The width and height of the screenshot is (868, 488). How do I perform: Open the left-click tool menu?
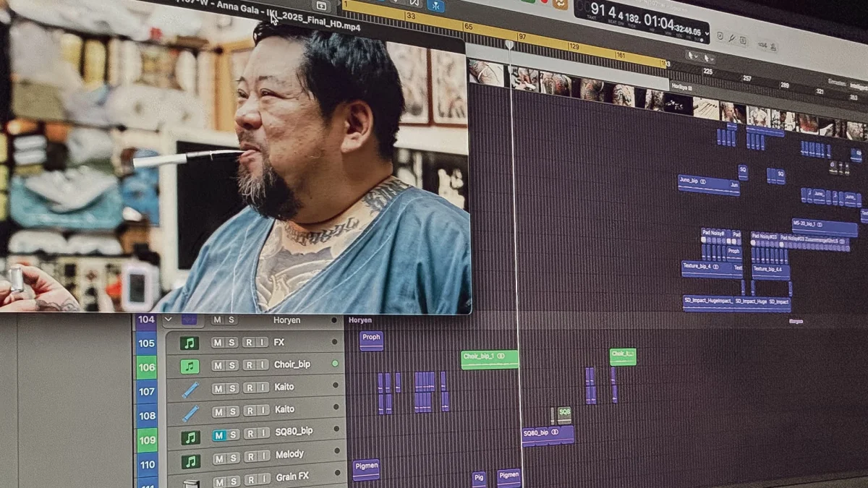point(694,55)
